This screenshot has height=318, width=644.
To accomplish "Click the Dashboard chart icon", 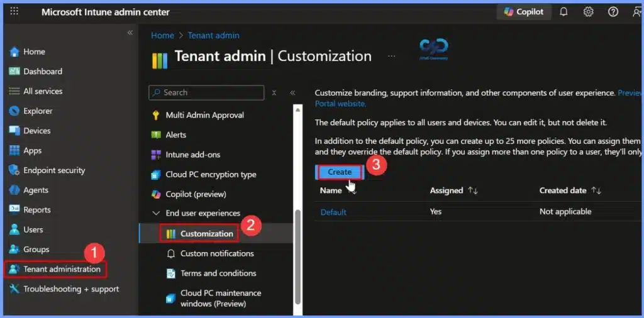I will click(x=14, y=72).
